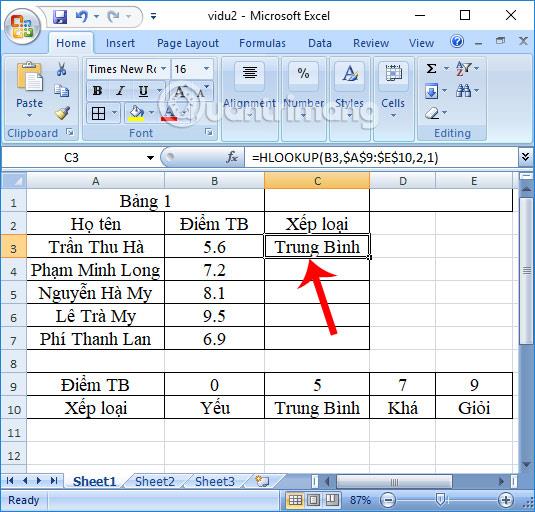Save workbook via Quick Access Save icon
This screenshot has width=535, height=512.
[60, 16]
